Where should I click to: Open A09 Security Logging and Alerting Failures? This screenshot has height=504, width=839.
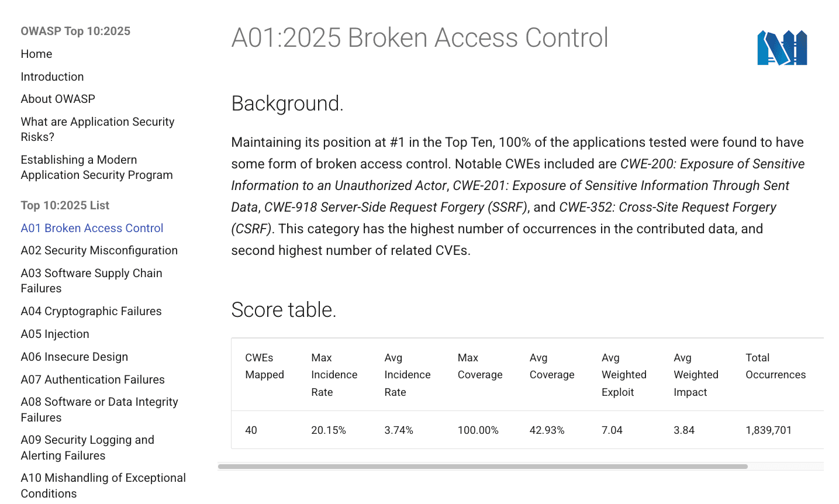[x=87, y=447]
